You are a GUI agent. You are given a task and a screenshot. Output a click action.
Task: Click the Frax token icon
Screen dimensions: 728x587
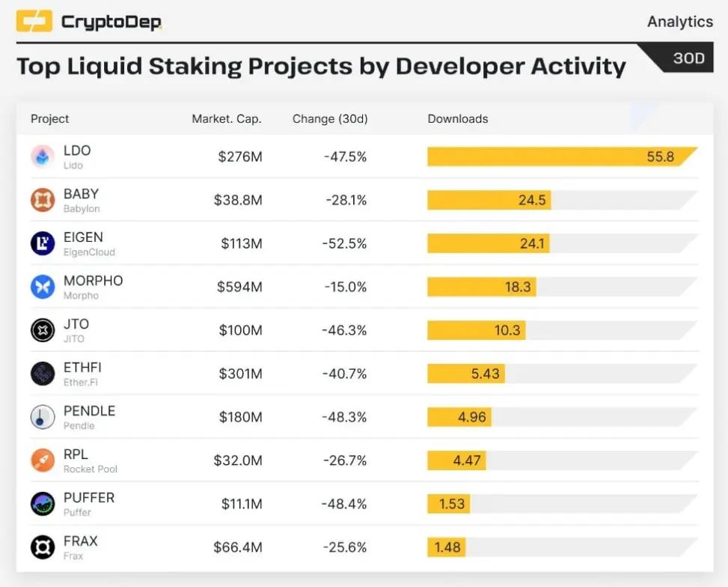(42, 547)
